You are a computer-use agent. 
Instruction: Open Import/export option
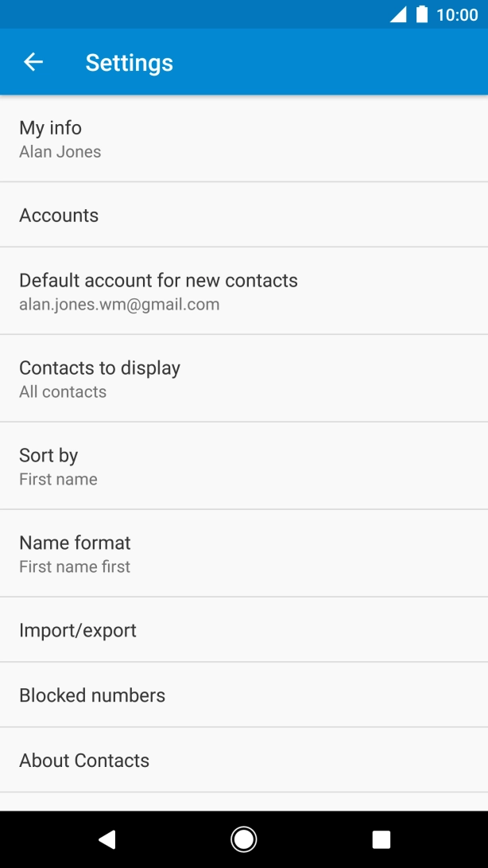(x=244, y=630)
